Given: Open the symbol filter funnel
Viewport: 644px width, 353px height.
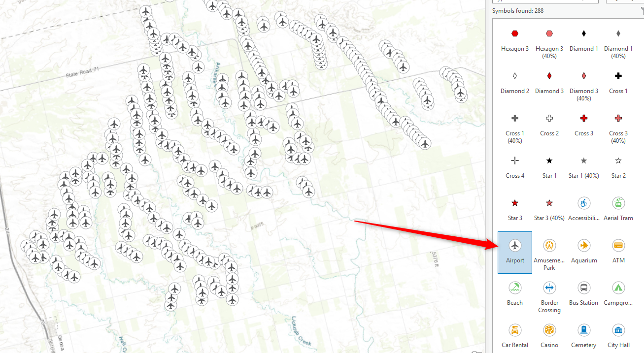Looking at the screenshot, I should click(x=642, y=10).
